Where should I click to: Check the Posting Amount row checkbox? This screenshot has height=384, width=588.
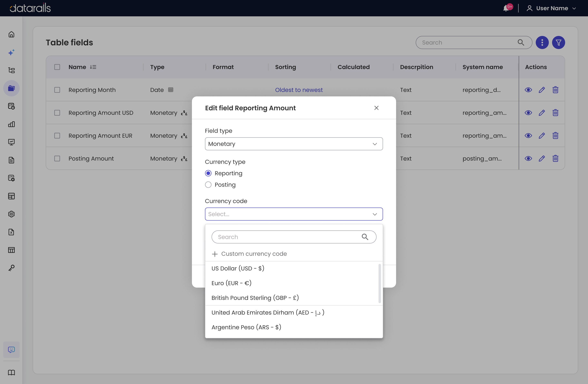pos(57,158)
